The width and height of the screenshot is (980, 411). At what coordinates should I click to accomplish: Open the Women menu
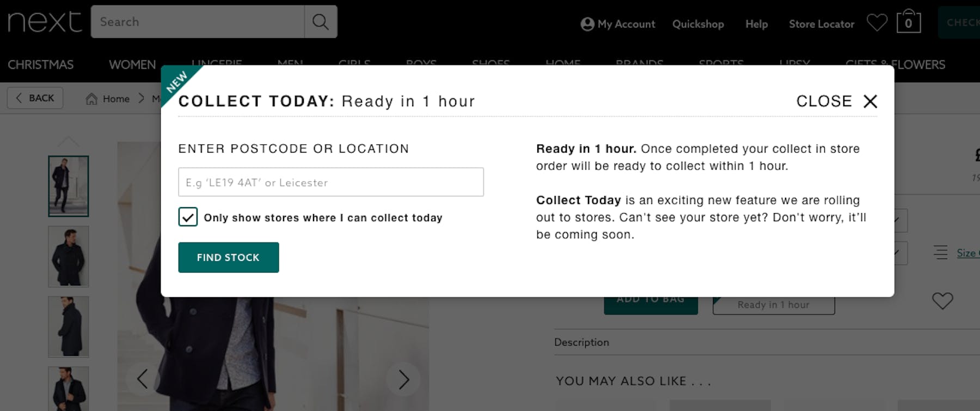tap(132, 65)
